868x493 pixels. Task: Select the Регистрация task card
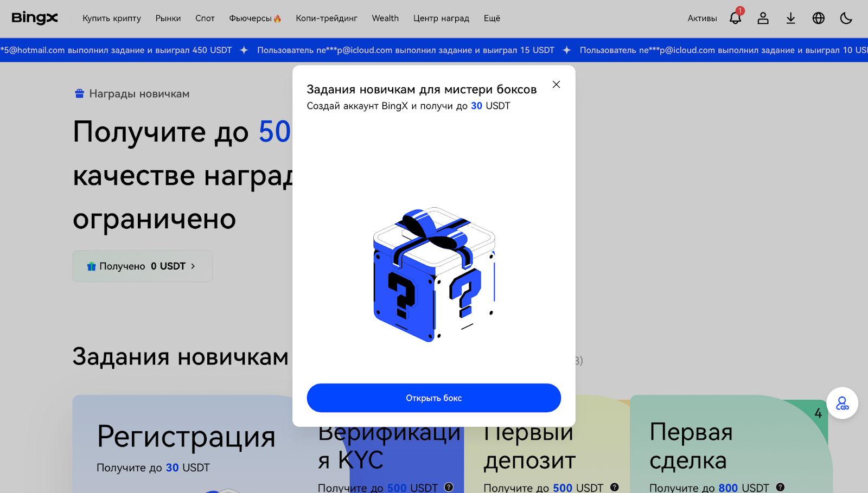184,444
